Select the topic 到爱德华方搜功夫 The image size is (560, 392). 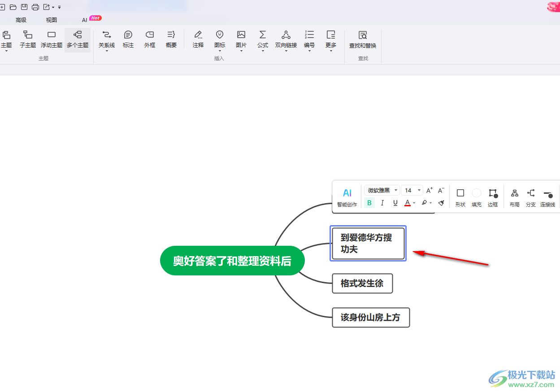[368, 243]
